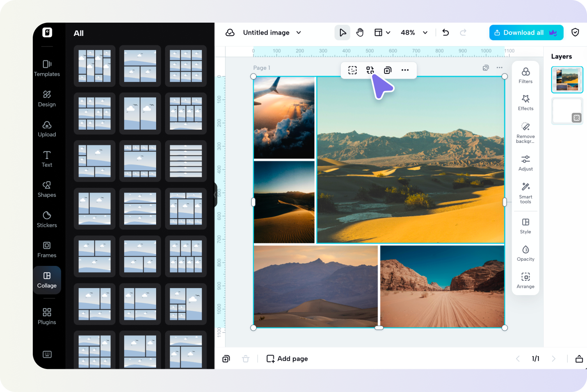587x392 pixels.
Task: Duplicate the selected collage via floating toolbar
Action: pos(388,70)
